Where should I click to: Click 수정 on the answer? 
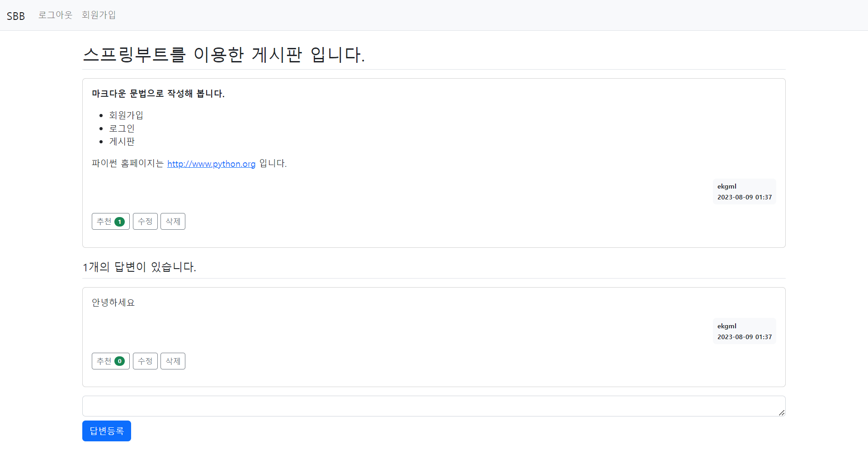[x=145, y=361]
